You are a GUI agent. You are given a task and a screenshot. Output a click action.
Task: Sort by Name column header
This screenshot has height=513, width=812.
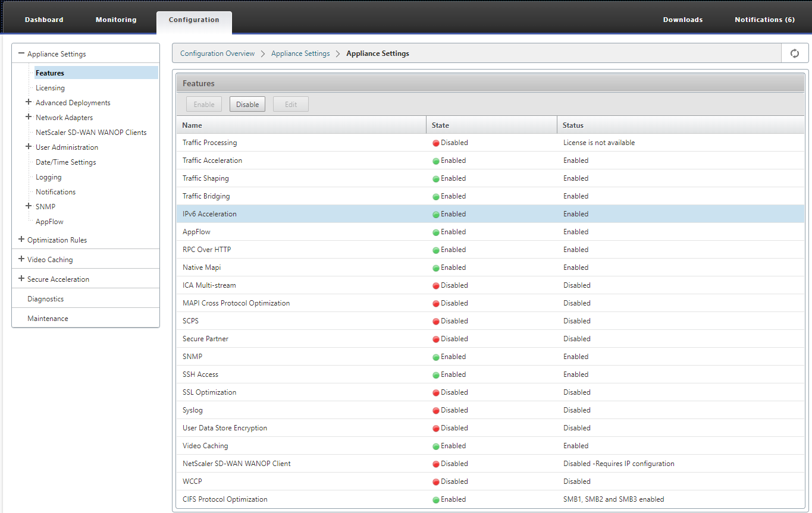(302, 125)
